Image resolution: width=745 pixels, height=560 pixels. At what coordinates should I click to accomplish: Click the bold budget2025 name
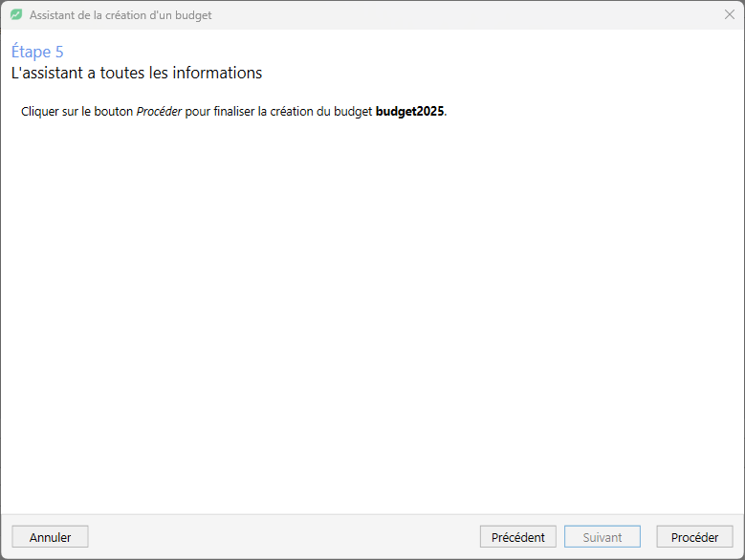tap(409, 111)
